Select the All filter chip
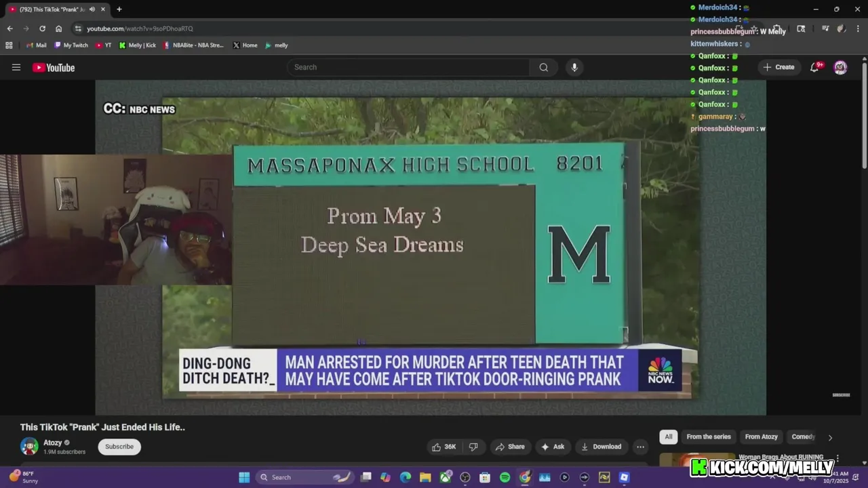Image resolution: width=868 pixels, height=488 pixels. click(669, 437)
